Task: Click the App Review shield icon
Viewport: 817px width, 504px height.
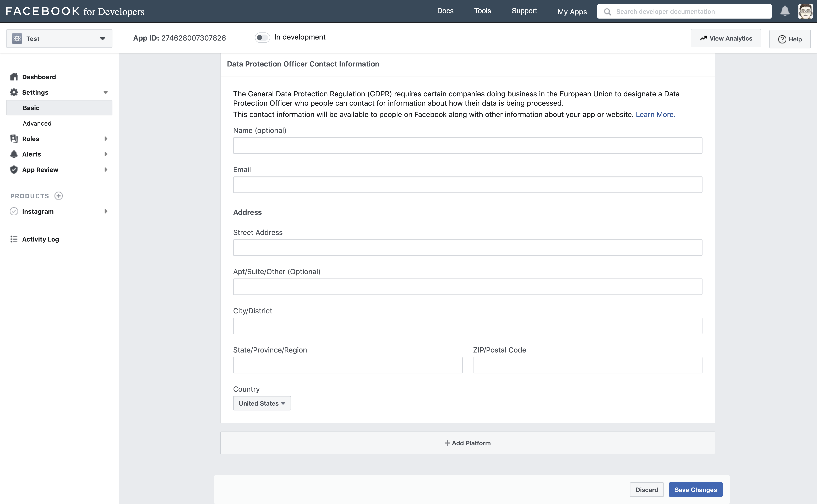Action: (x=14, y=170)
